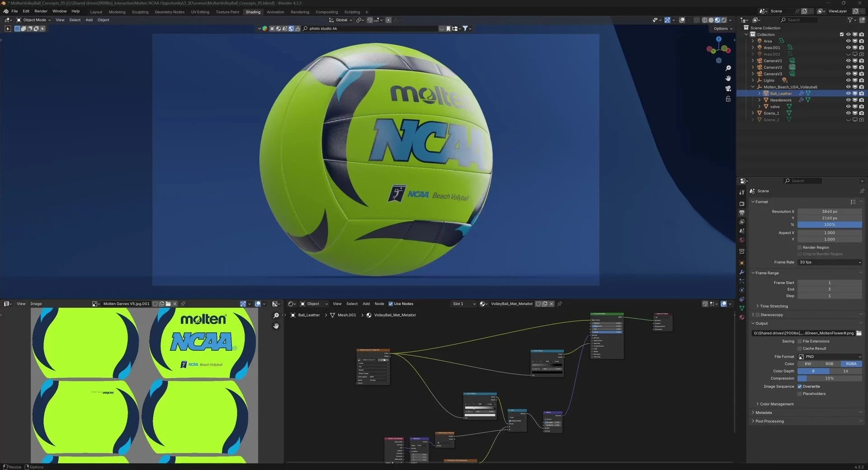This screenshot has width=868, height=470.
Task: Set color depth to 16
Action: (x=845, y=371)
